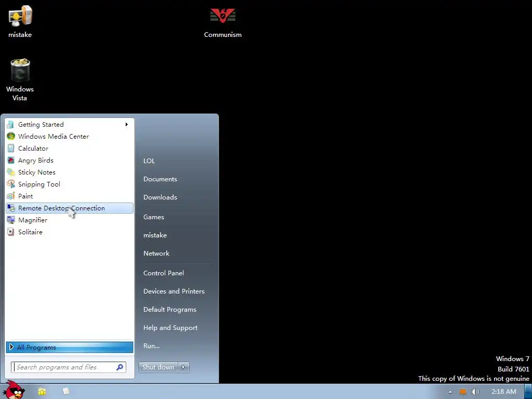The height and width of the screenshot is (399, 532).
Task: Launch Sticky Notes label
Action: (37, 172)
